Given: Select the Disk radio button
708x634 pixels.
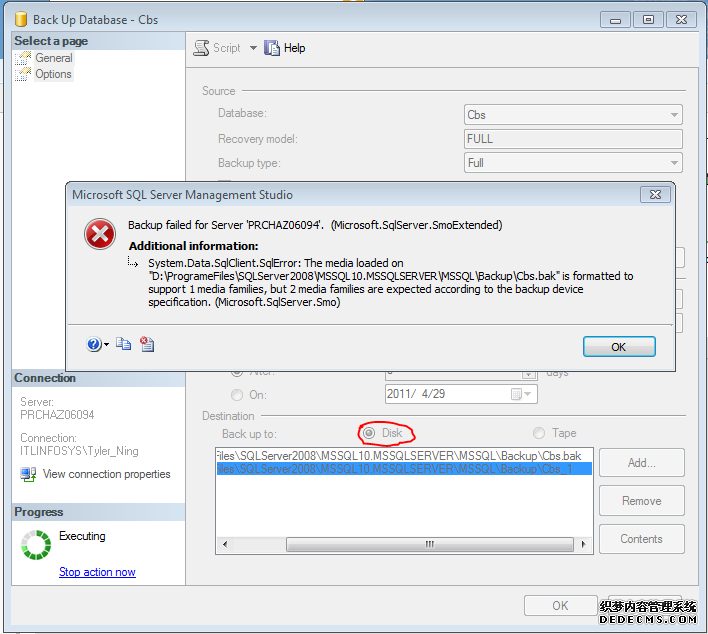Looking at the screenshot, I should point(370,433).
